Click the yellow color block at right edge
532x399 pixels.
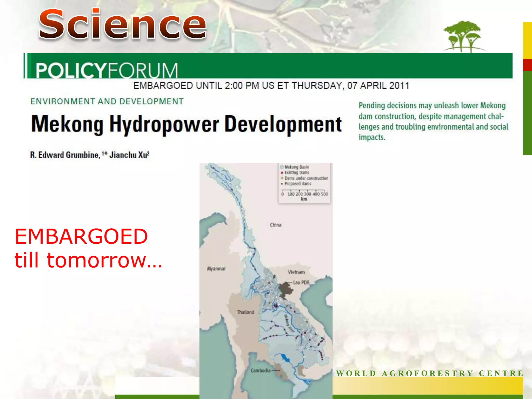coord(527,40)
